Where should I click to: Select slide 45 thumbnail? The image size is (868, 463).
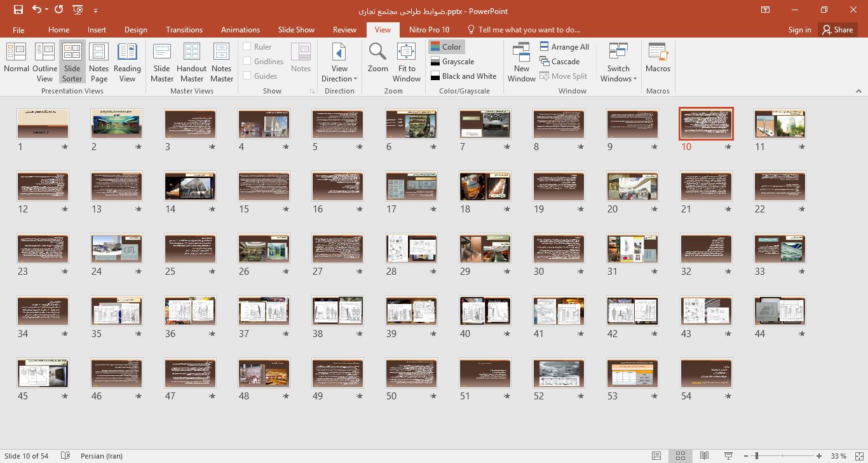43,373
